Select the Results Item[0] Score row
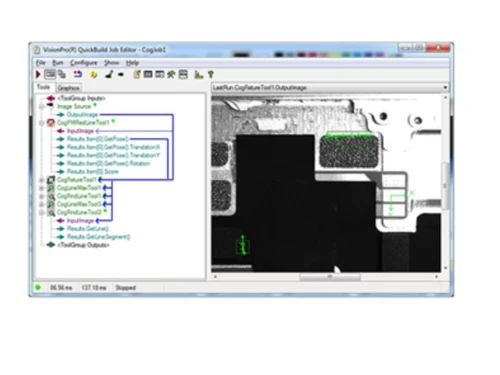This screenshot has width=500, height=375. [x=93, y=171]
